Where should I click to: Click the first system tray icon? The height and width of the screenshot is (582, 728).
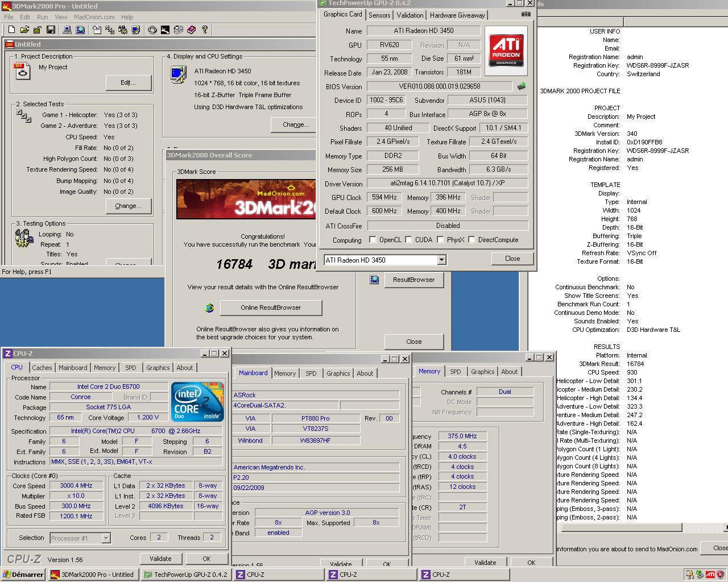pos(689,575)
